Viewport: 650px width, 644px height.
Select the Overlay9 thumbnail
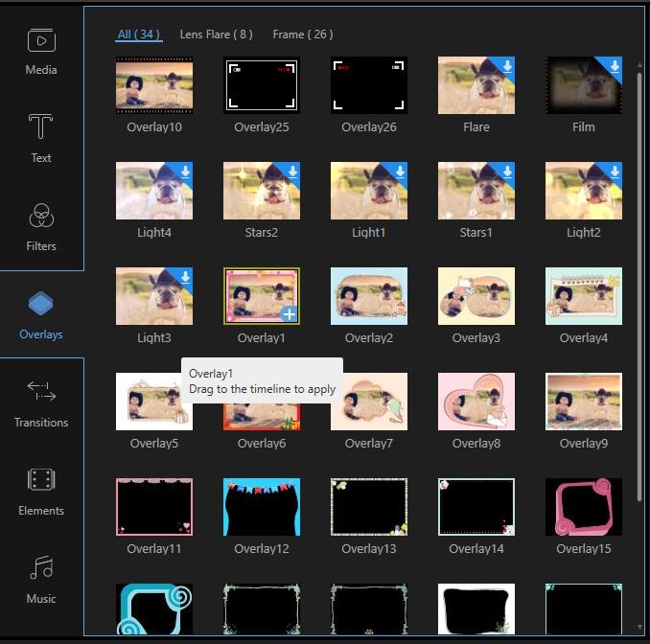(x=584, y=402)
